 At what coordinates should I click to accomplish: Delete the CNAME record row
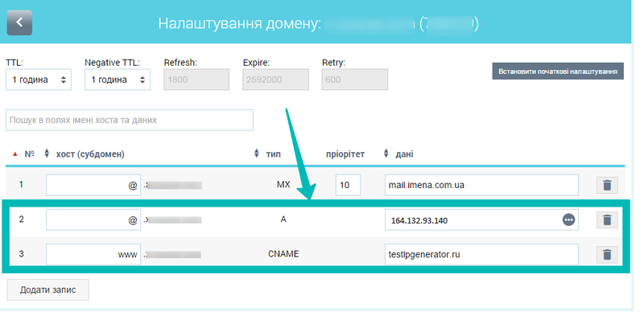tap(607, 255)
